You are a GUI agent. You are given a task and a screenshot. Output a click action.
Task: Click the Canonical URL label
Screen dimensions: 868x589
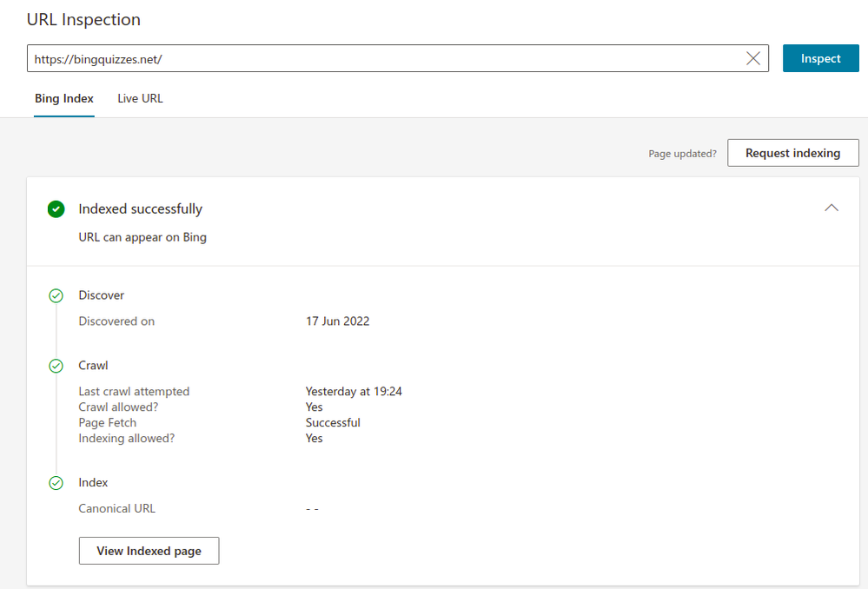(x=116, y=508)
